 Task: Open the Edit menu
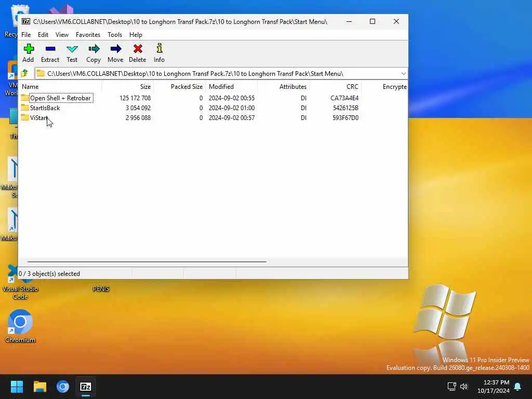pos(43,35)
